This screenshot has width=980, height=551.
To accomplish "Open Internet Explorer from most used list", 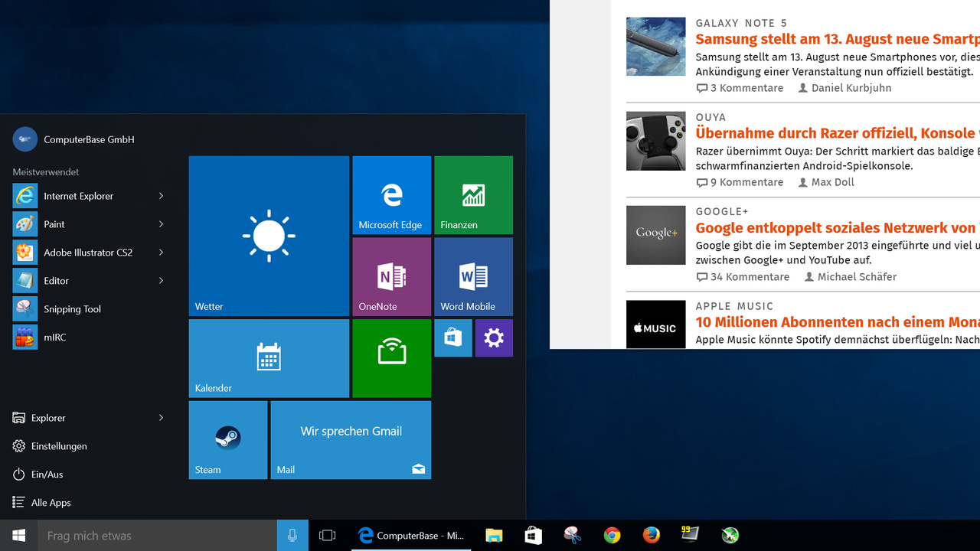I will (89, 196).
